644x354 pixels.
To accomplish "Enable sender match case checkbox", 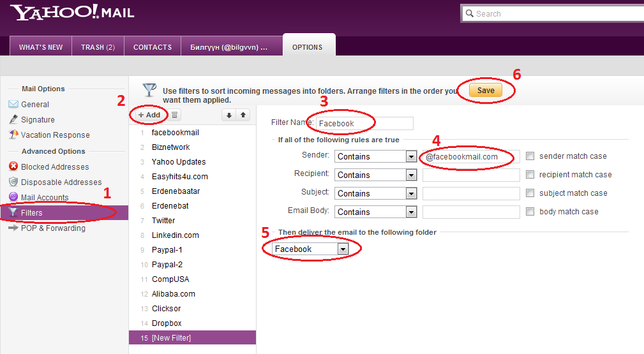I will pyautogui.click(x=530, y=156).
